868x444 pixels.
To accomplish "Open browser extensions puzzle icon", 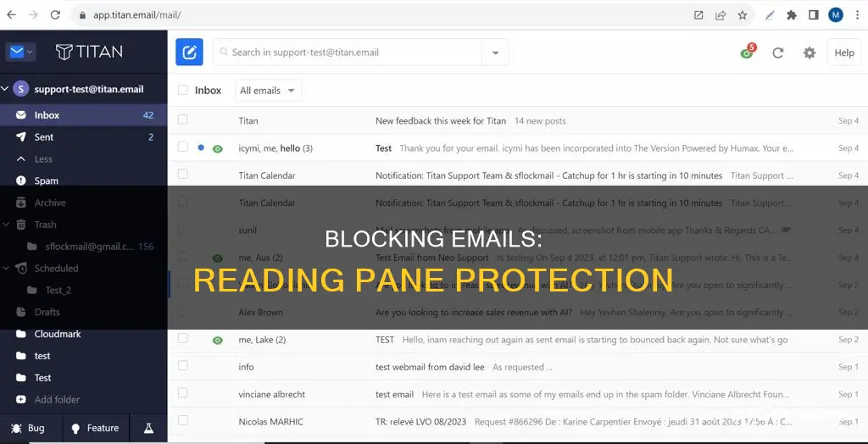I will pos(792,15).
